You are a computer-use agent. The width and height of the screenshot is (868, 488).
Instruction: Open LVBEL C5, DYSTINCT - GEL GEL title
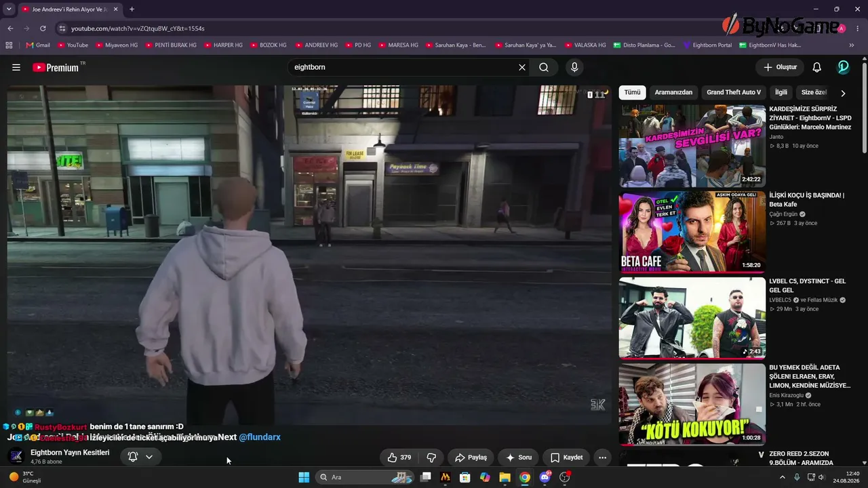(x=808, y=285)
